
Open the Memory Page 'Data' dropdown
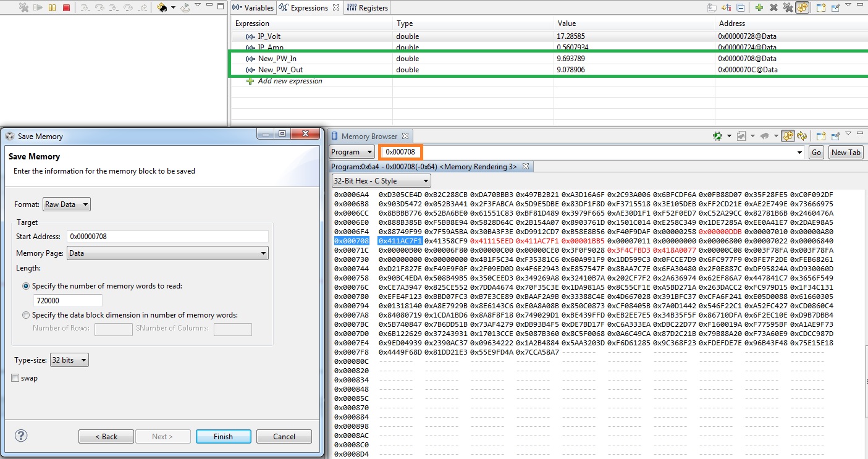(x=167, y=253)
